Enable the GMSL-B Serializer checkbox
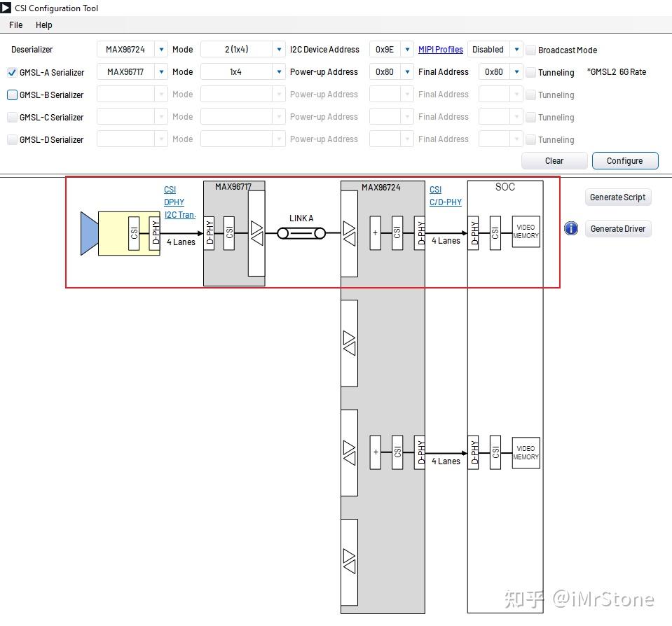The height and width of the screenshot is (626, 672). (x=12, y=95)
